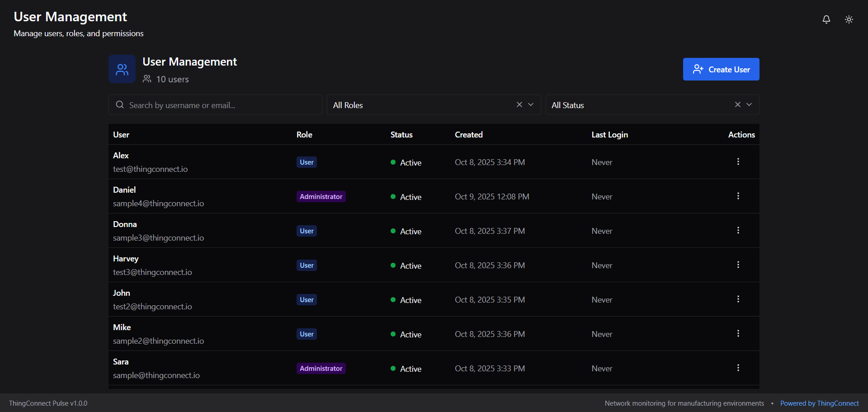868x412 pixels.
Task: Open the notifications bell
Action: 826,19
